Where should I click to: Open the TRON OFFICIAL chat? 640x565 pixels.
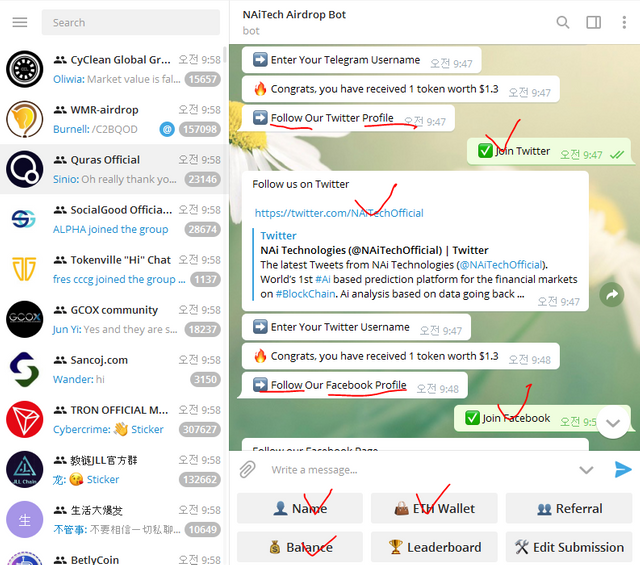[114, 419]
